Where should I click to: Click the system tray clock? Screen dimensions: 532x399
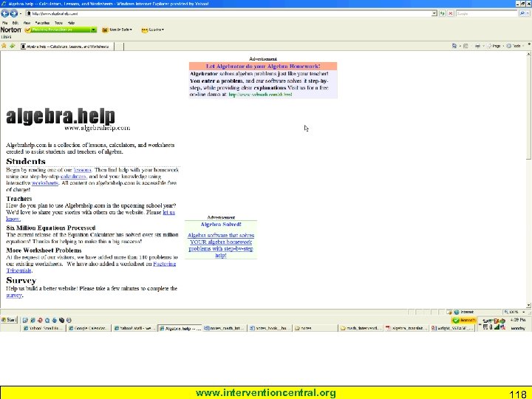pos(518,320)
